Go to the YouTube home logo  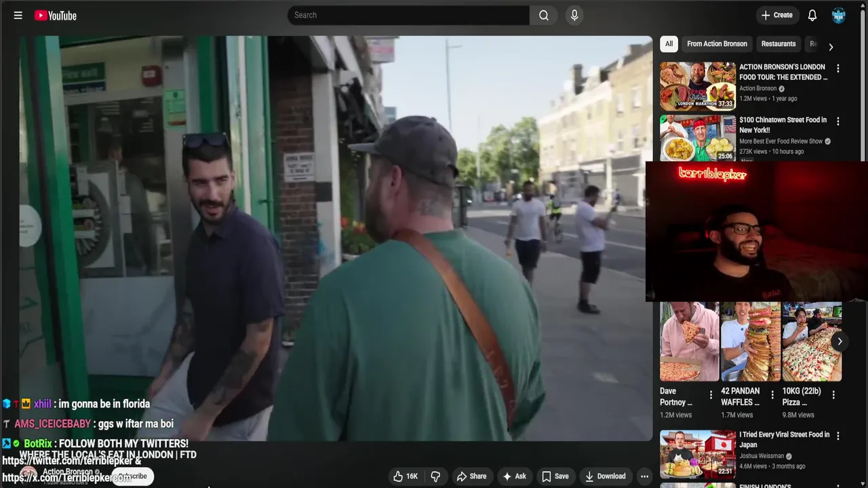click(x=56, y=15)
